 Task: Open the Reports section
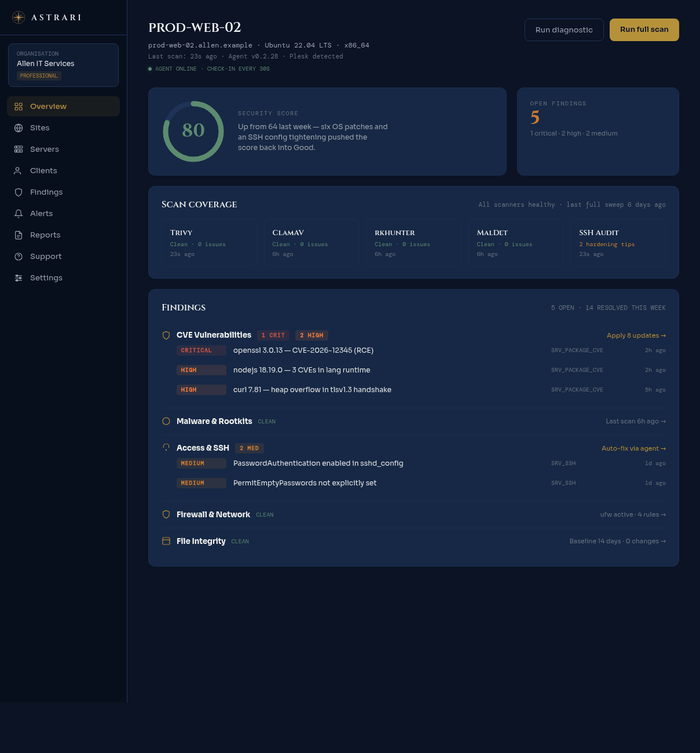pyautogui.click(x=63, y=235)
